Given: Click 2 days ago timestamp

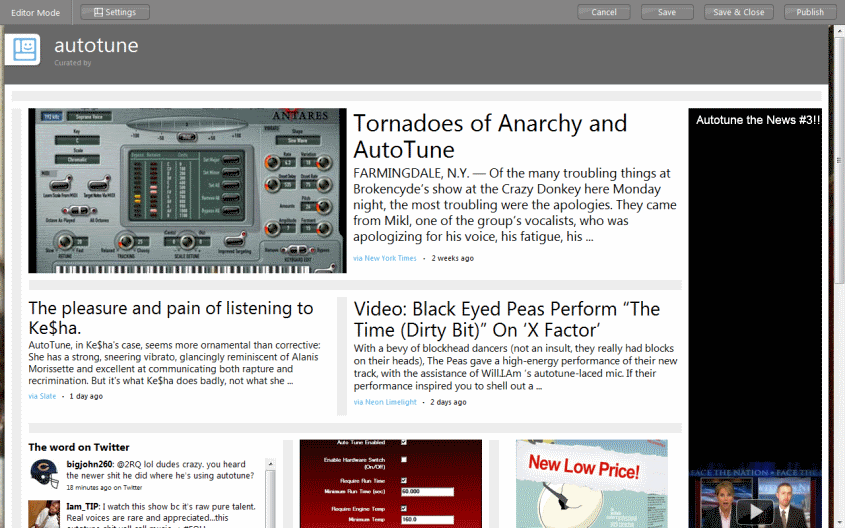Looking at the screenshot, I should click(x=448, y=402).
